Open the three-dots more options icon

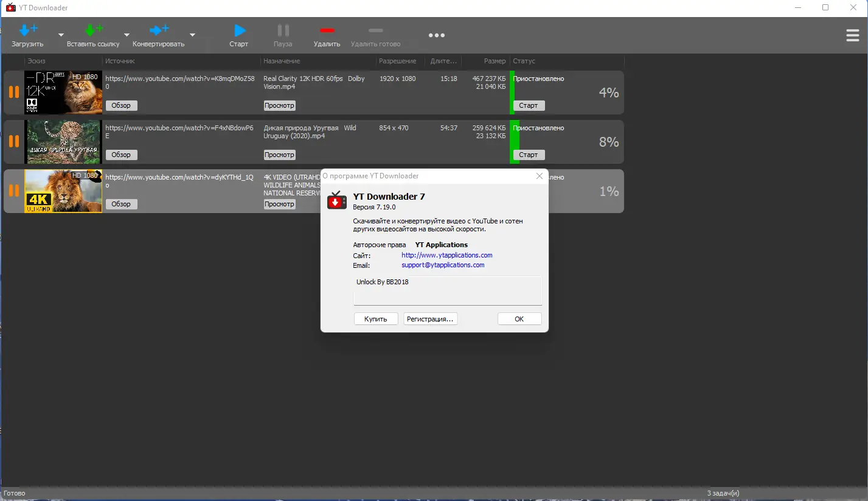tap(436, 35)
